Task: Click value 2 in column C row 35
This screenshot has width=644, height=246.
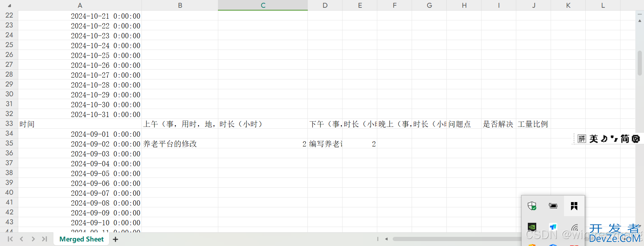Action: tap(263, 143)
